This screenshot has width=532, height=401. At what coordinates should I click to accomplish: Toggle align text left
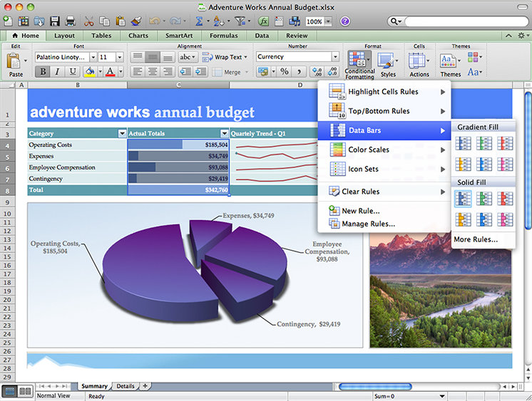137,71
